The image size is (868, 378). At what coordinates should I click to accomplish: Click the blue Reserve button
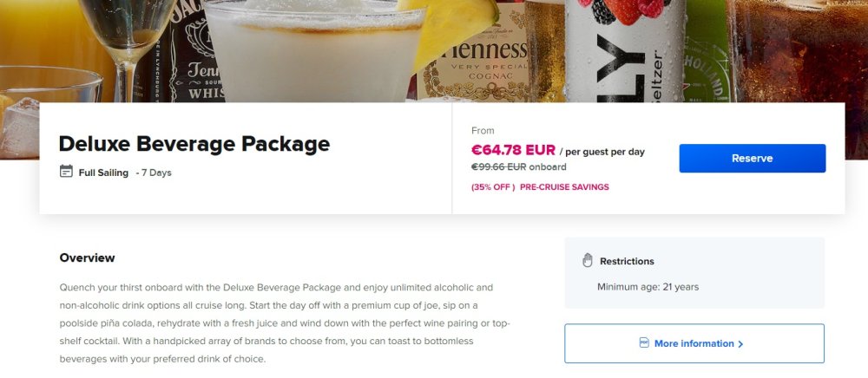pyautogui.click(x=753, y=158)
